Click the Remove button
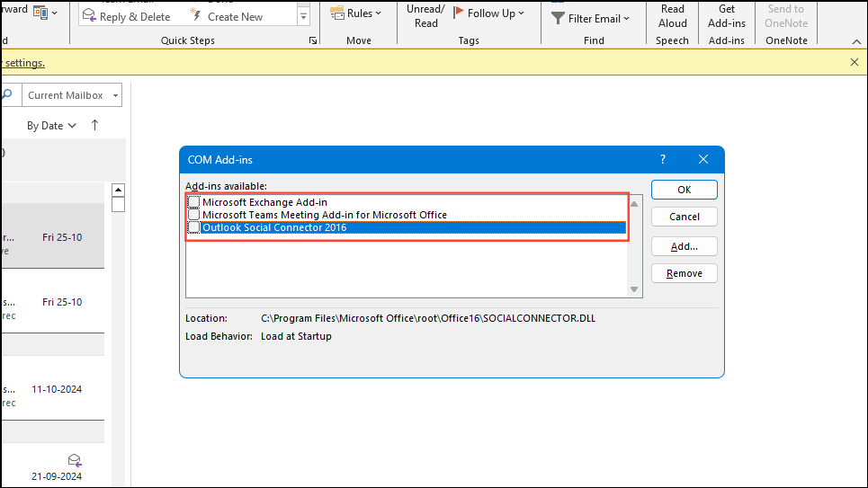 point(685,273)
